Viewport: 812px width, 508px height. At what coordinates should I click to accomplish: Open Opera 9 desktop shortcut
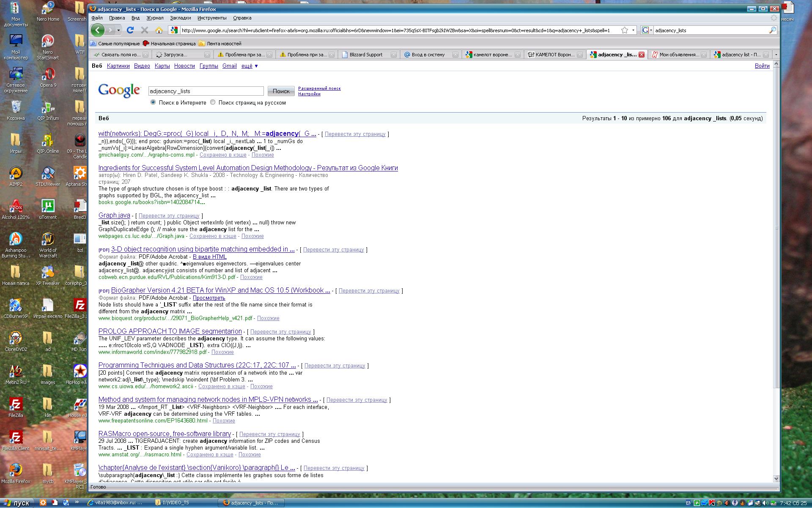click(x=48, y=77)
